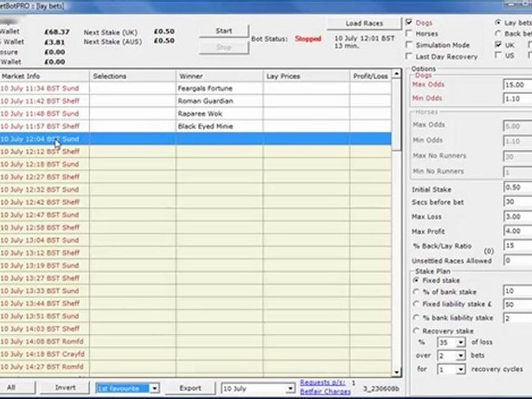Image resolution: width=532 pixels, height=399 pixels.
Task: Edit the Dogs Max Odds field
Action: (518, 84)
